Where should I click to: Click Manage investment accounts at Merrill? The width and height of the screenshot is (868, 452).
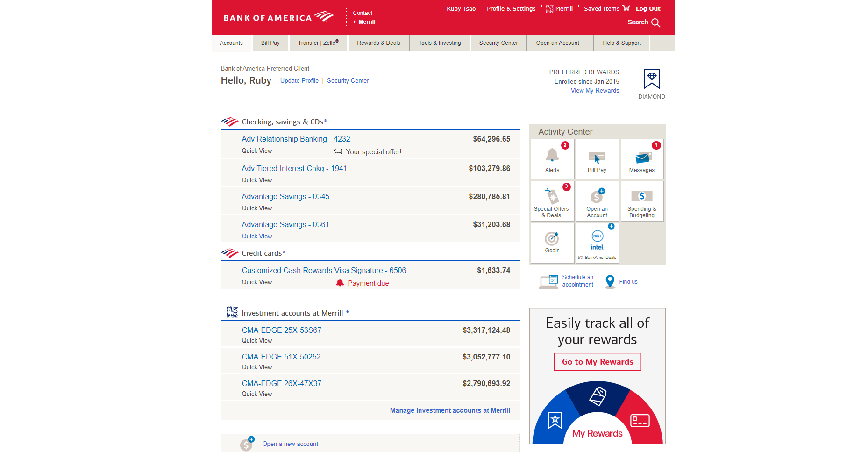click(450, 410)
